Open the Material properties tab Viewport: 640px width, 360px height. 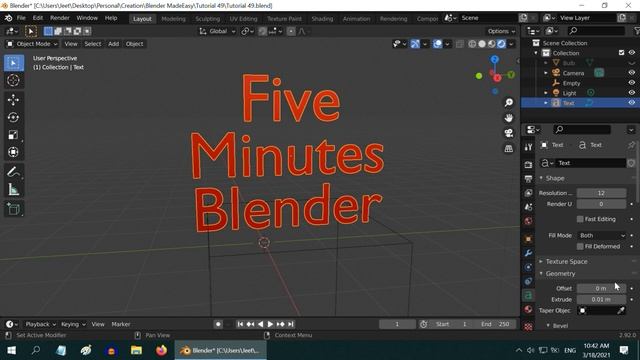coord(528,309)
